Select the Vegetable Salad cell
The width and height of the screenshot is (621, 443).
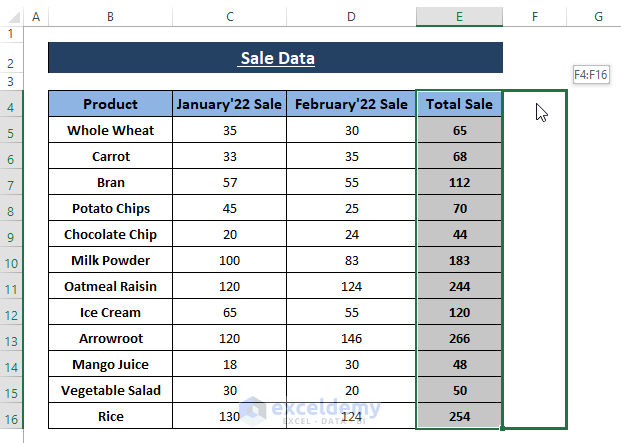point(110,390)
